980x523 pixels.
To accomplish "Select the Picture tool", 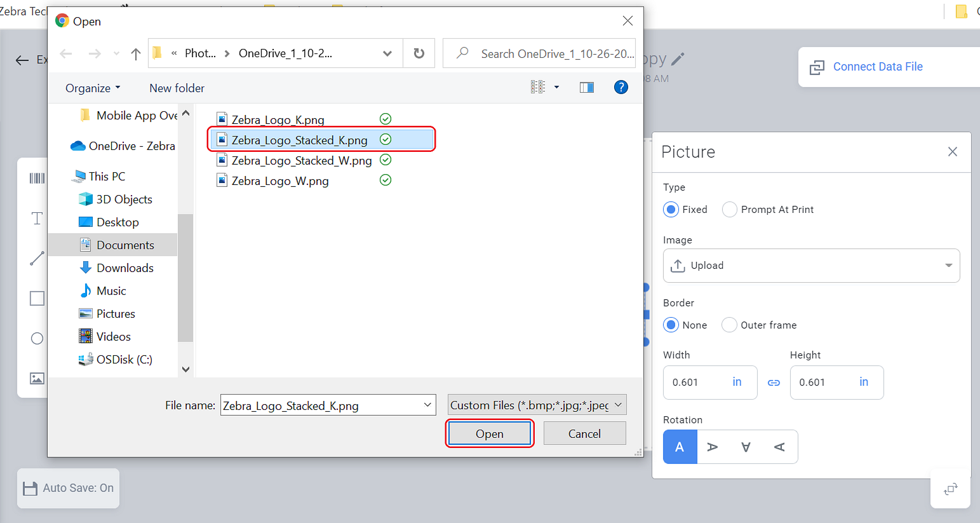I will (x=36, y=378).
